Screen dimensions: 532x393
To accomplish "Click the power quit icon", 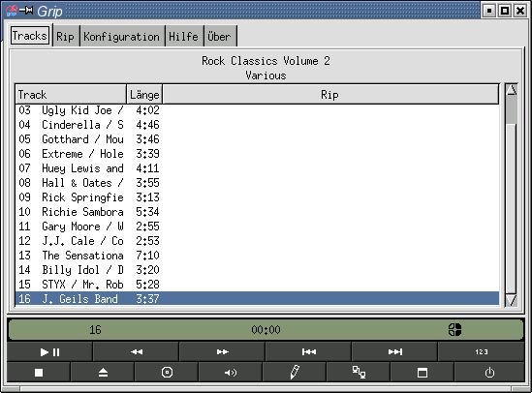I will [x=489, y=373].
